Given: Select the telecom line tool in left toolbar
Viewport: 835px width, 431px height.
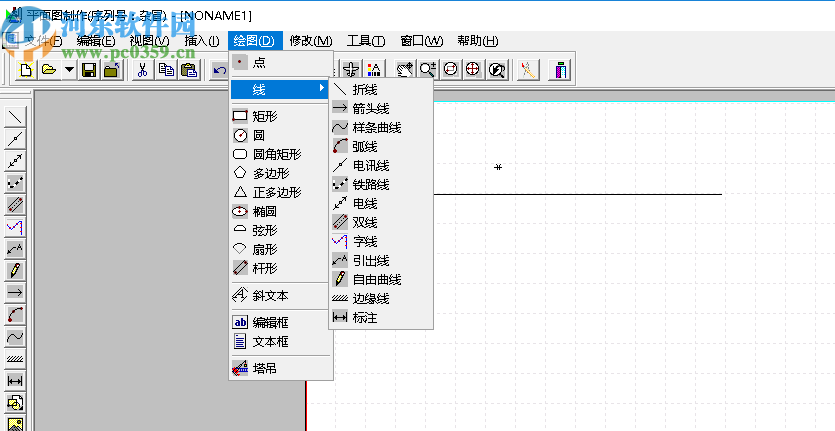Looking at the screenshot, I should tap(15, 139).
